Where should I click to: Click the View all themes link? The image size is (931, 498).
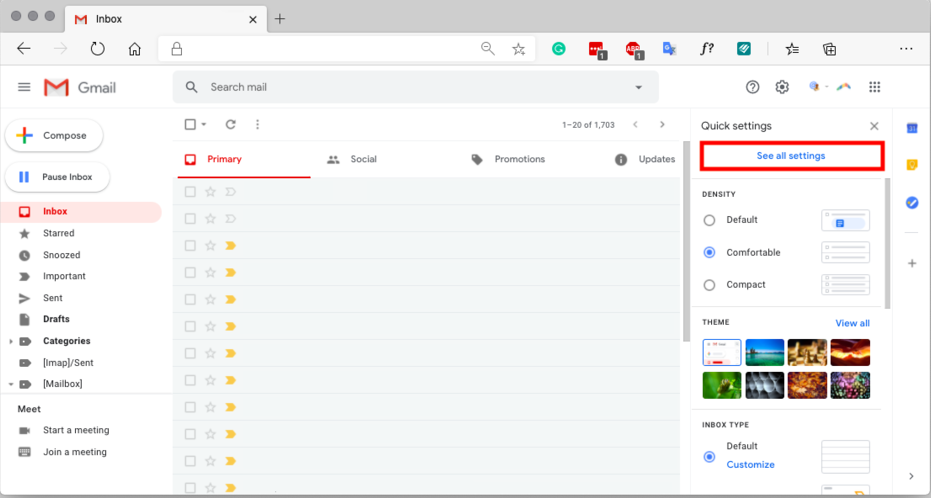(852, 323)
